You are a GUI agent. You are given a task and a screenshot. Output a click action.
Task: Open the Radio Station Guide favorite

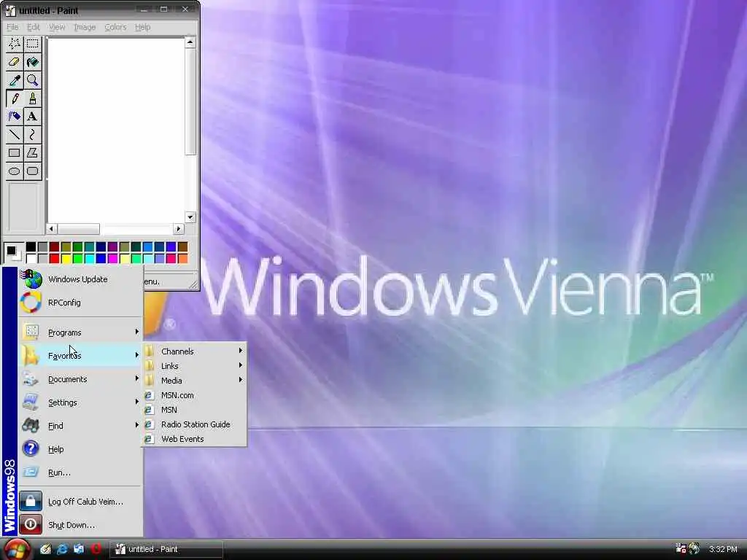click(194, 424)
